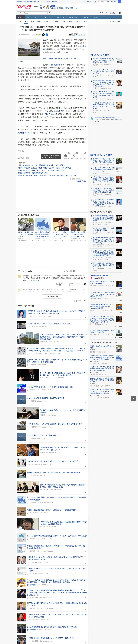Open the マイページ link
The height and width of the screenshot is (644, 138).
tap(103, 13)
